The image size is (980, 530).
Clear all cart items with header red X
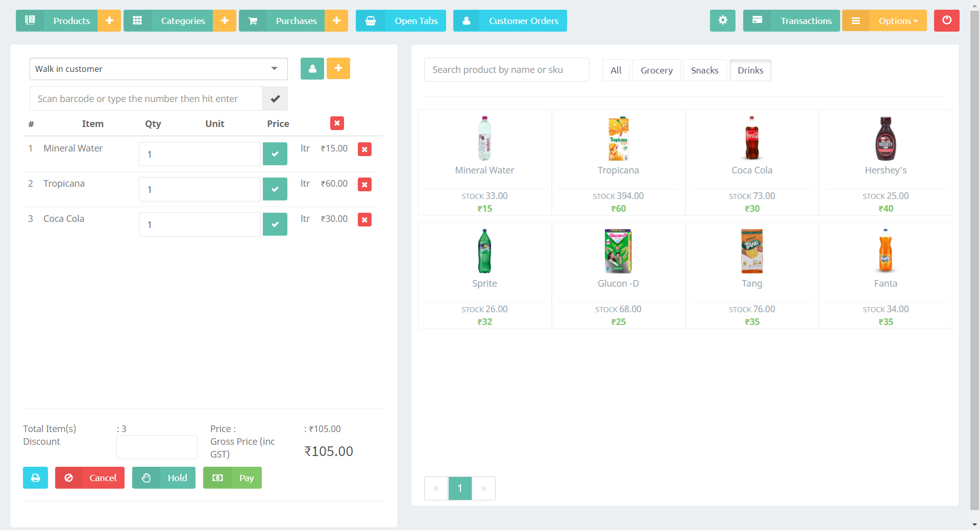(x=337, y=123)
